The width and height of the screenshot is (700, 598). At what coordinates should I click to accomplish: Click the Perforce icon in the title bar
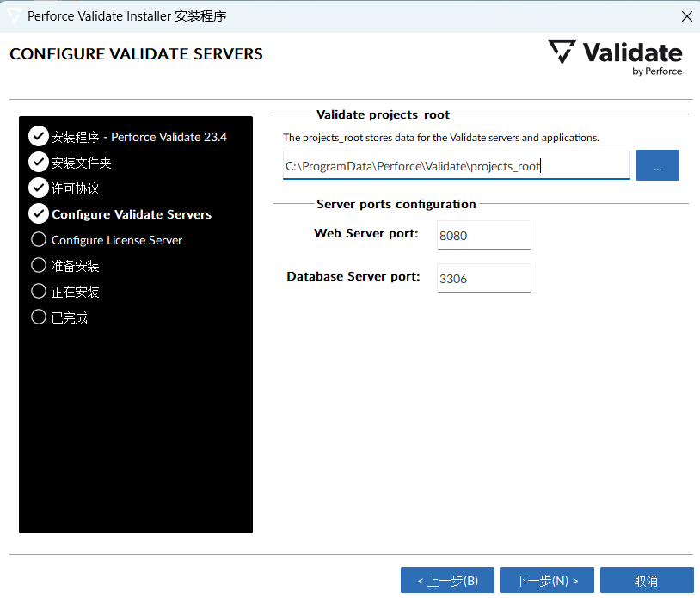(15, 16)
